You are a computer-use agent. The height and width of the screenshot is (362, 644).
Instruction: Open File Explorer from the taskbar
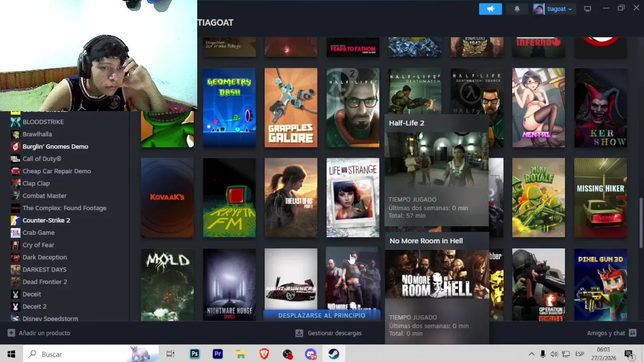click(x=241, y=354)
